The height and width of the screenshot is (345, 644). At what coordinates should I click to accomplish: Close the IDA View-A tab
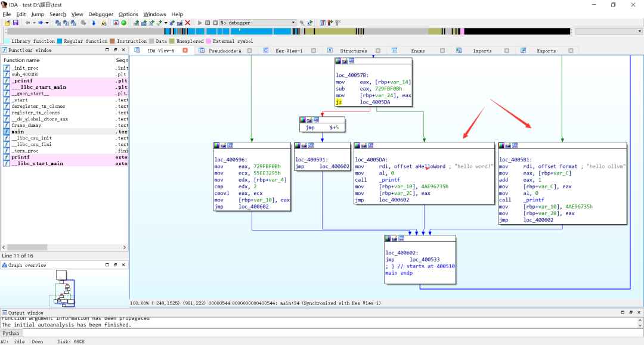click(185, 51)
